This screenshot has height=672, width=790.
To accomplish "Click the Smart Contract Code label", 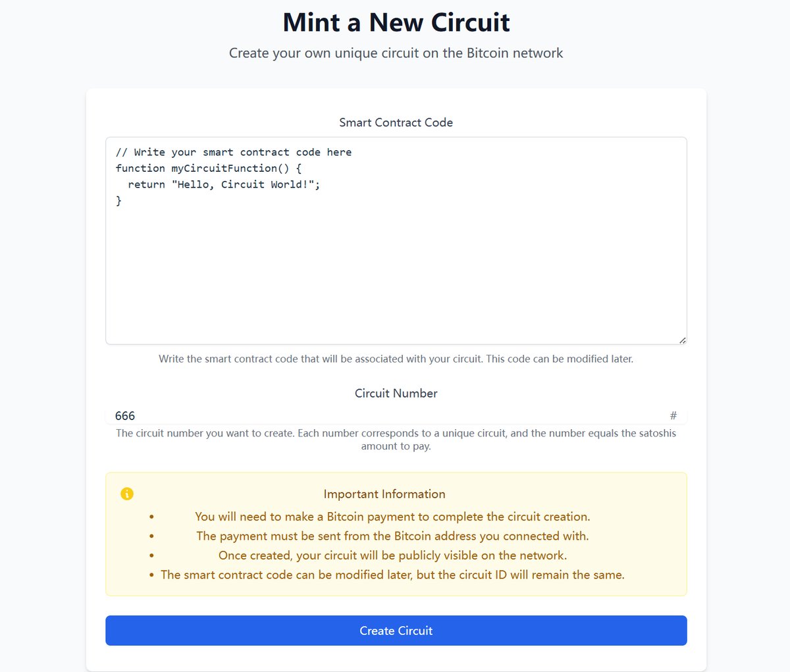I will point(396,122).
